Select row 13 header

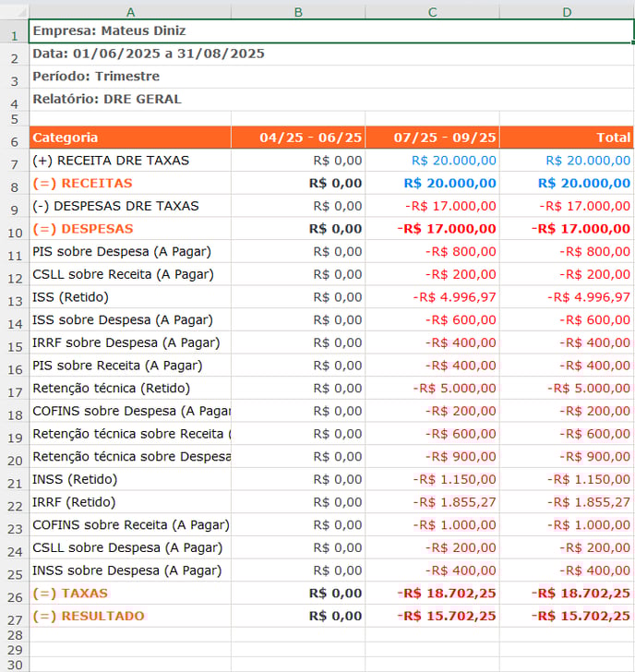14,297
